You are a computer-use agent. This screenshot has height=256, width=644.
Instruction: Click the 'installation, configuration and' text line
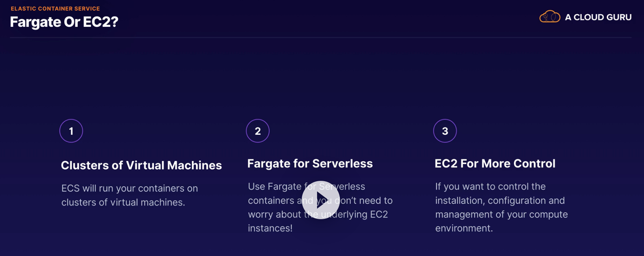(500, 200)
